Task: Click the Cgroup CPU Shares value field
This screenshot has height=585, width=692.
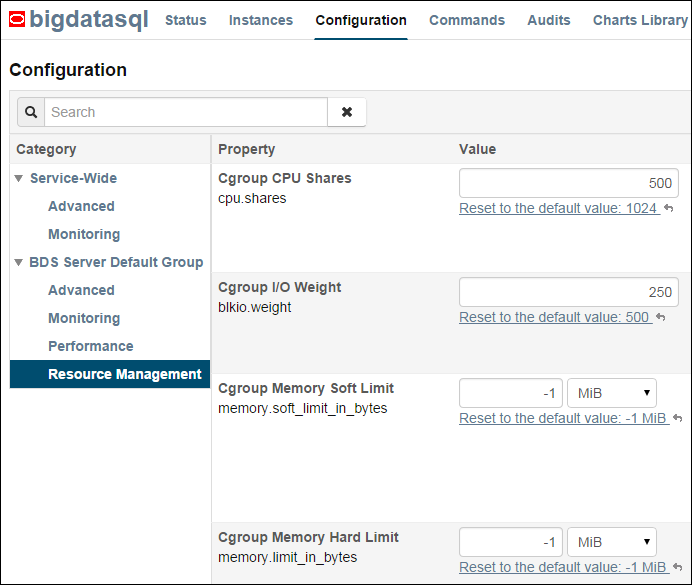Action: [569, 183]
